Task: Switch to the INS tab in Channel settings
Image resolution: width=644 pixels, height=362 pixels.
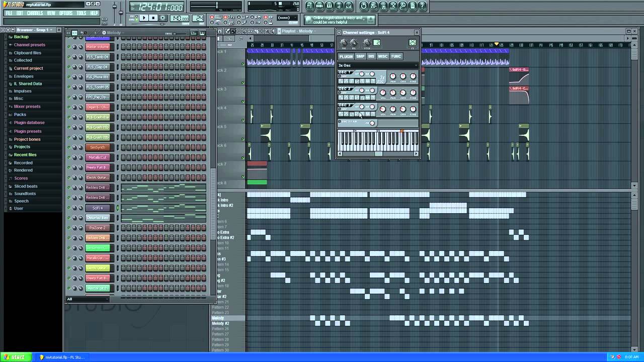Action: coord(371,56)
